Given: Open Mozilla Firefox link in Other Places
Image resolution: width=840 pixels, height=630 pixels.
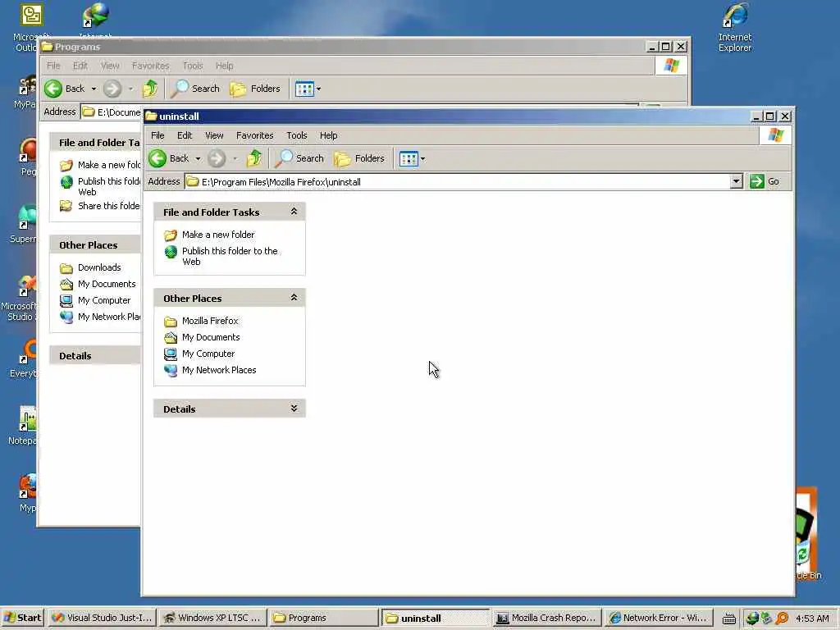Looking at the screenshot, I should pos(210,321).
